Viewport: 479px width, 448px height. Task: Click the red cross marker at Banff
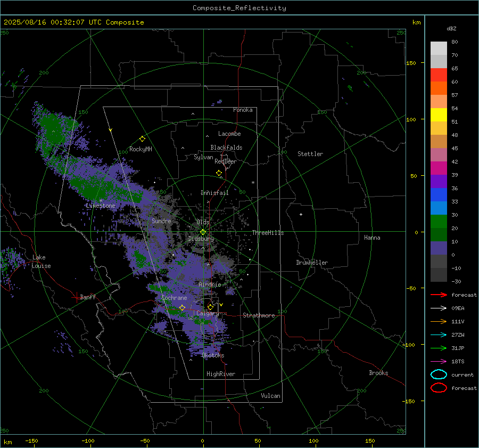tap(76, 297)
